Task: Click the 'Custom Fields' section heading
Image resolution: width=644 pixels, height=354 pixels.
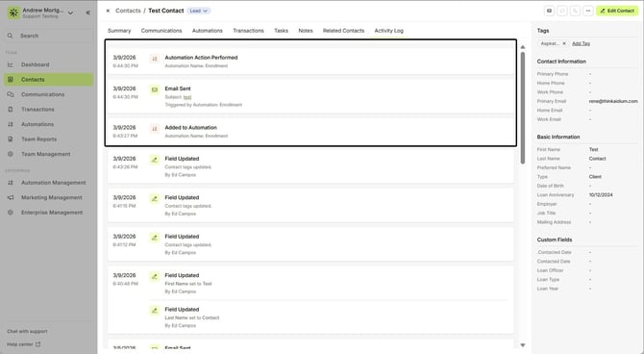Action: (x=555, y=240)
